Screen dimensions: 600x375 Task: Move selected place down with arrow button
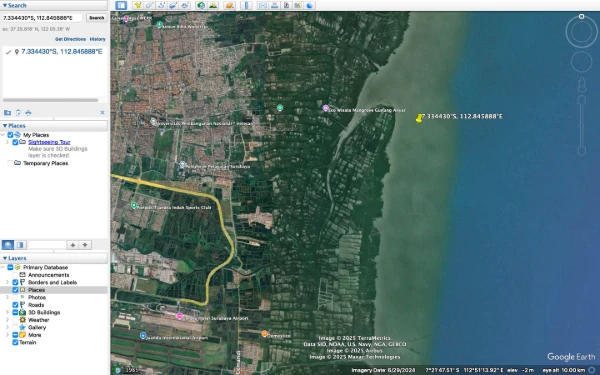point(85,245)
